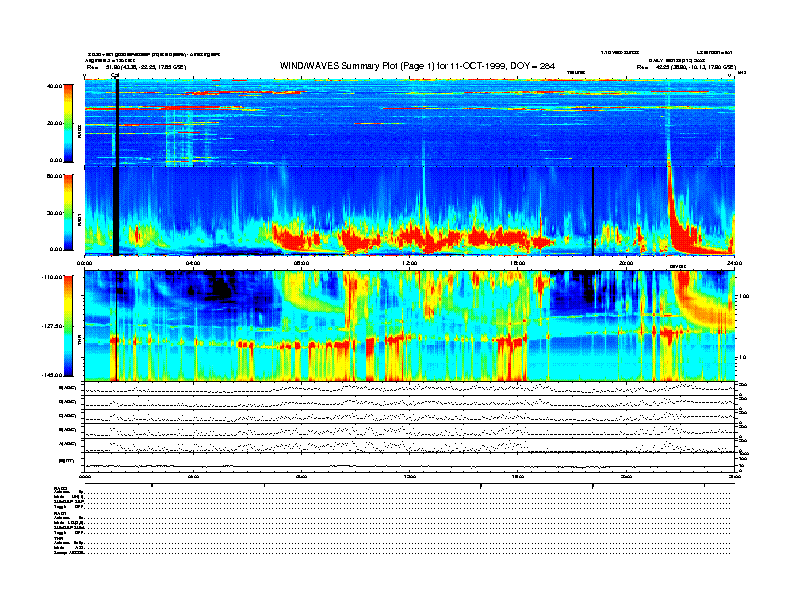This screenshot has width=792, height=612.
Task: Click the 40.00 label on RAD2 scale
Action: click(55, 86)
